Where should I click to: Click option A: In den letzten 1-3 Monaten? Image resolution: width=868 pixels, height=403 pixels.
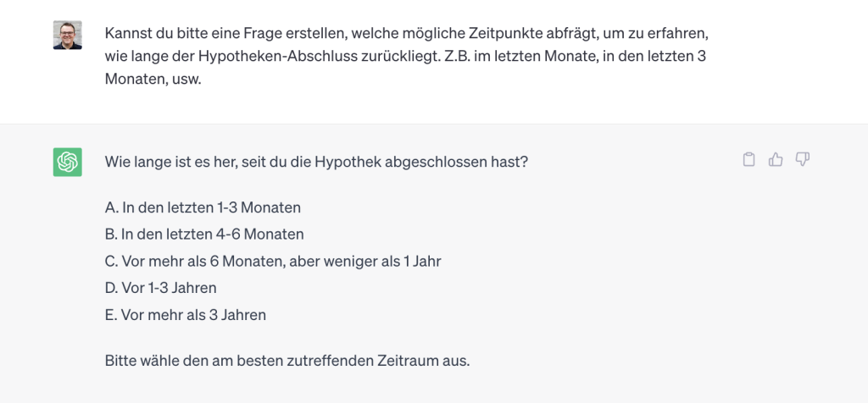(203, 208)
